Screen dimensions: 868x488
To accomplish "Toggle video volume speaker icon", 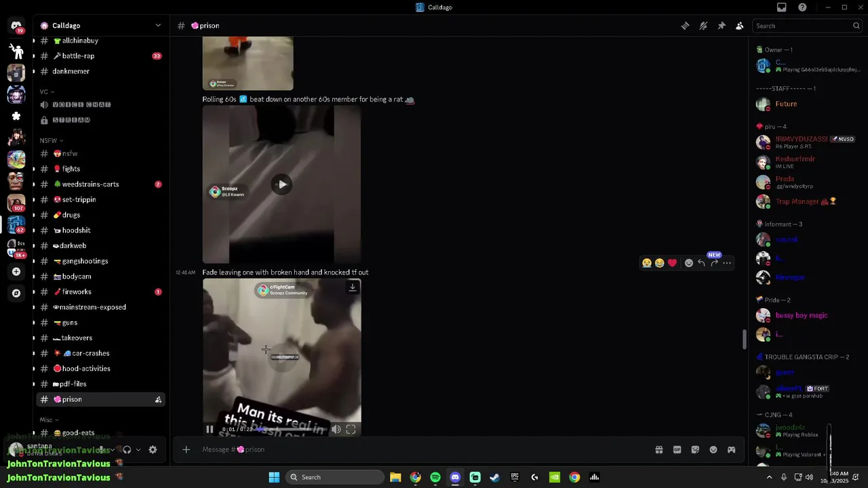I will (x=336, y=429).
